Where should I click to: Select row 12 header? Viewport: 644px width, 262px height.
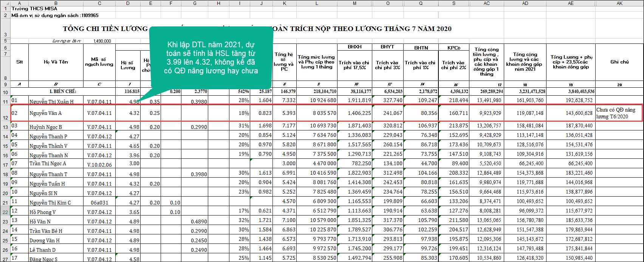coord(5,113)
